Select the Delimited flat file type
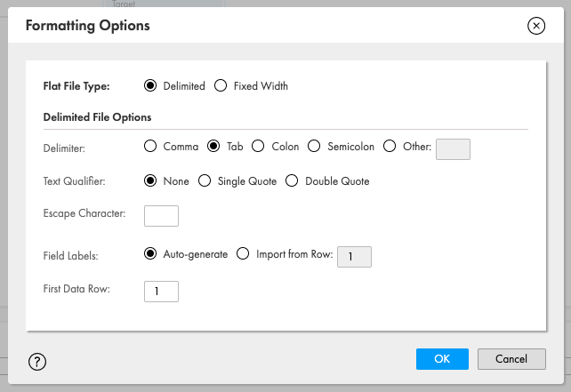This screenshot has height=392, width=571. tap(150, 86)
